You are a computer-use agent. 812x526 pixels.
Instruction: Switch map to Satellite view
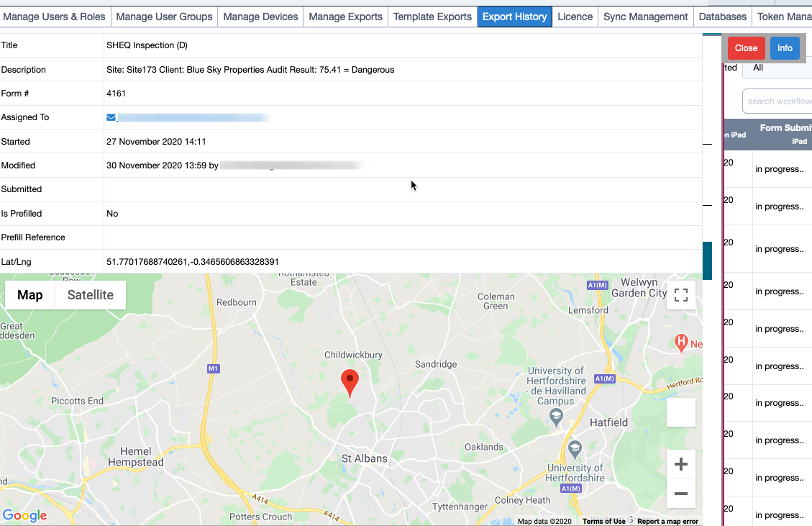(90, 295)
